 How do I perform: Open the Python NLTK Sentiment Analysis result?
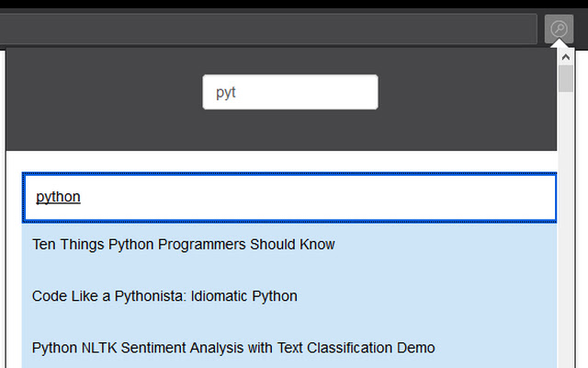point(233,348)
